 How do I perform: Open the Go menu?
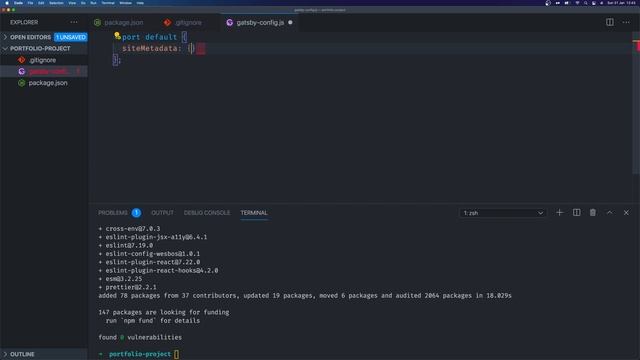[x=83, y=3]
